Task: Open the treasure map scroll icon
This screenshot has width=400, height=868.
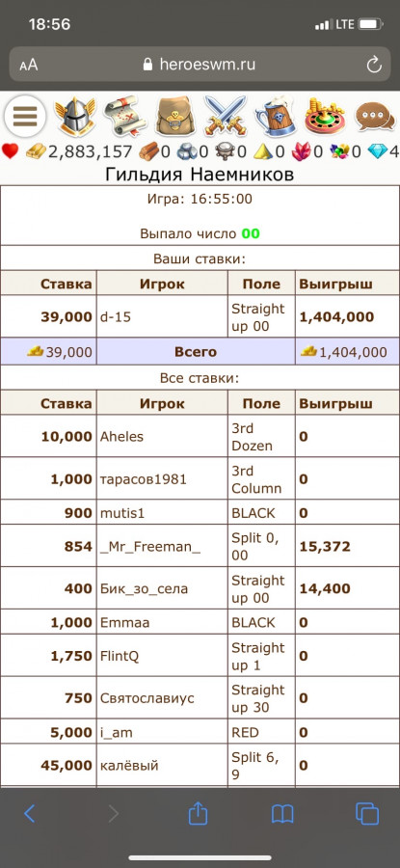Action: (x=124, y=117)
